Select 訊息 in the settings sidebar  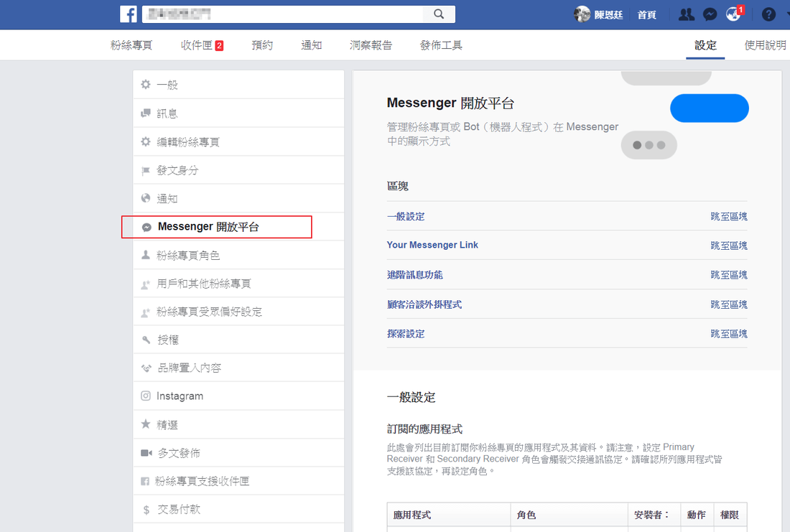(239, 113)
